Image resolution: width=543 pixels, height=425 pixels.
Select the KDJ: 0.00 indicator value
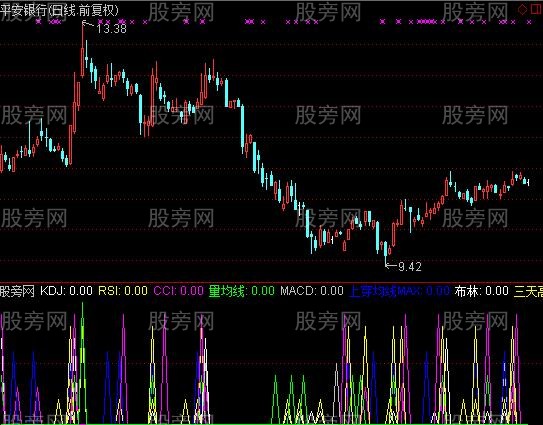66,291
